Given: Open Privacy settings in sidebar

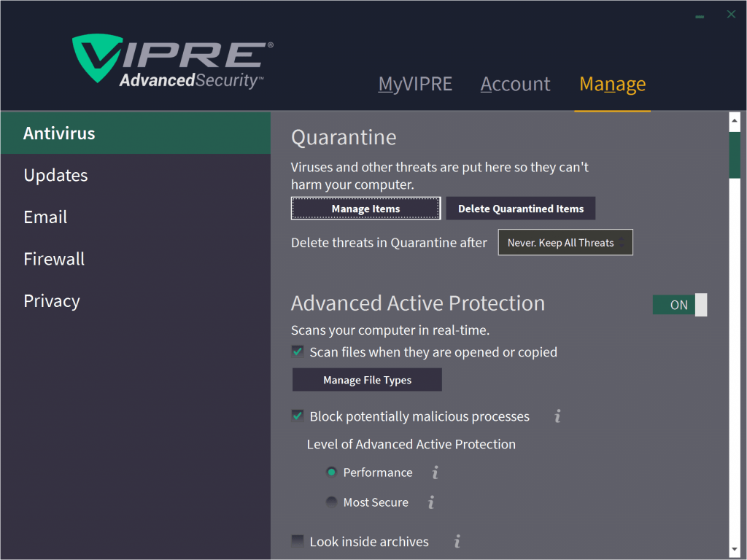Looking at the screenshot, I should (x=135, y=300).
